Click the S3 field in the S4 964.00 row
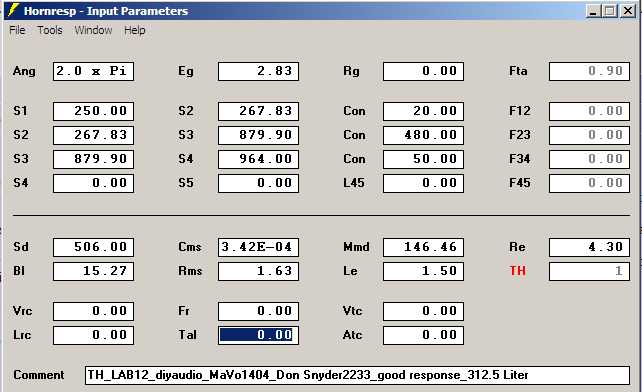This screenshot has width=642, height=392. pos(93,159)
